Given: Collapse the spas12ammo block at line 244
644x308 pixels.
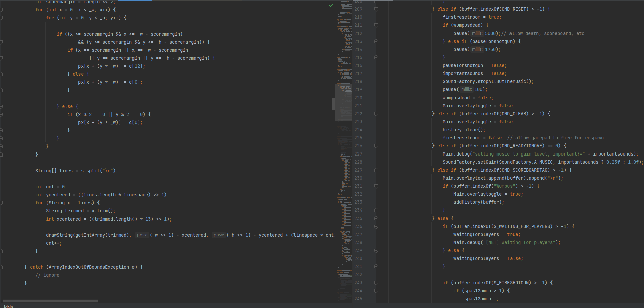Looking at the screenshot, I should tap(376, 291).
